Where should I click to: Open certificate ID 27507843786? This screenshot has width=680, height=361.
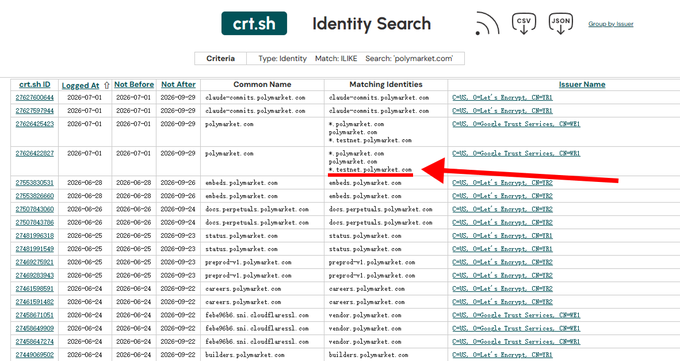(x=35, y=223)
